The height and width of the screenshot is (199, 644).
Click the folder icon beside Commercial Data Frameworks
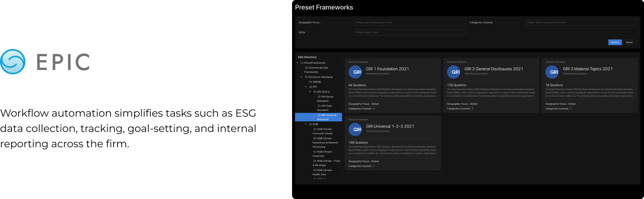coord(306,68)
